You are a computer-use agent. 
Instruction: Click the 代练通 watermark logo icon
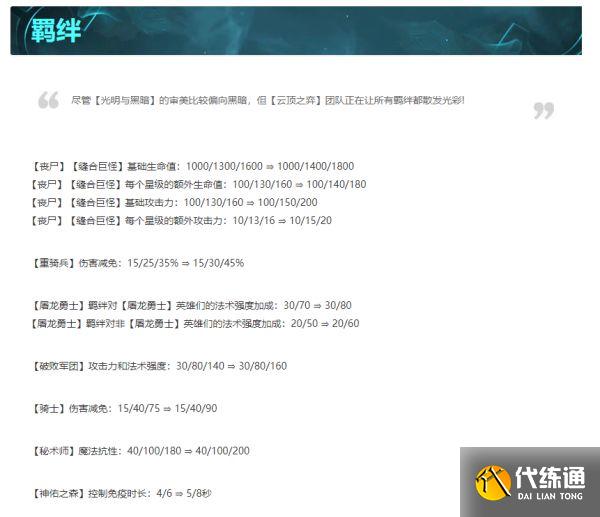tap(492, 482)
